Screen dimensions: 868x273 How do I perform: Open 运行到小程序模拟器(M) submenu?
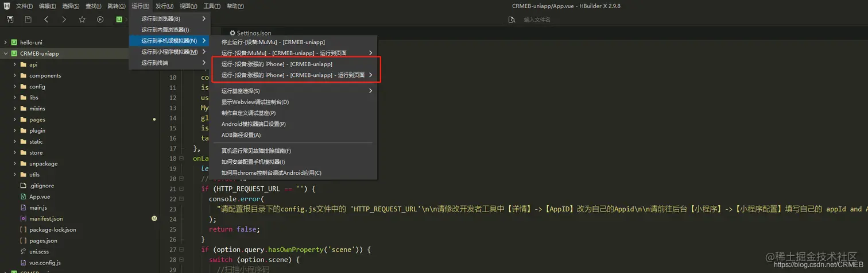tap(169, 52)
